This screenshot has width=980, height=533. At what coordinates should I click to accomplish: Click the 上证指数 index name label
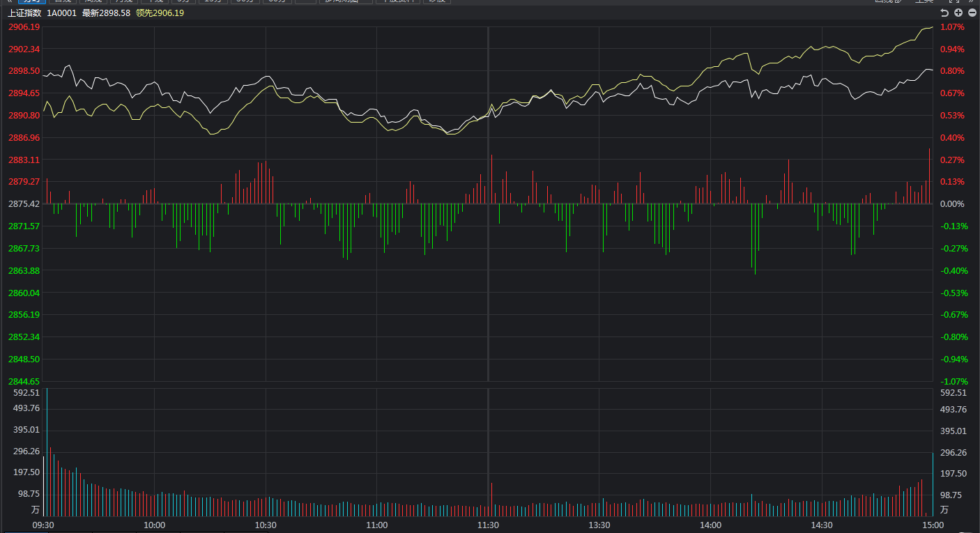(x=24, y=13)
